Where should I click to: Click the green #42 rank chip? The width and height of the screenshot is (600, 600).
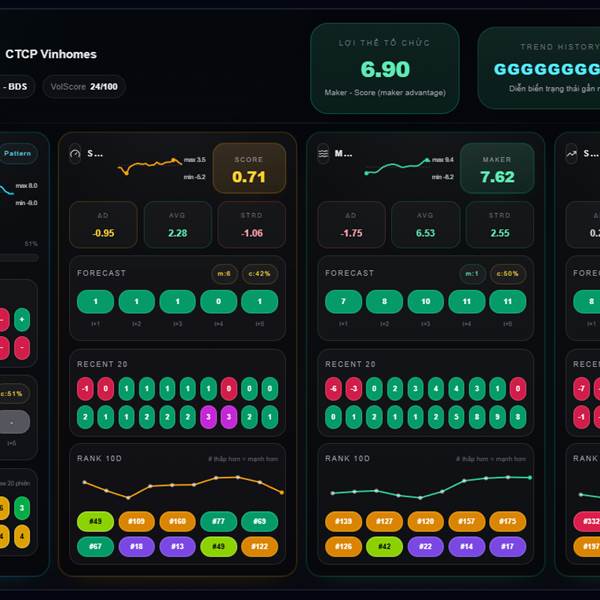click(385, 546)
